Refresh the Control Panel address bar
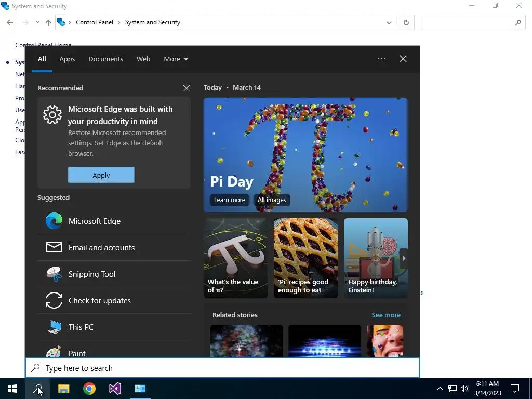Image resolution: width=532 pixels, height=399 pixels. (x=406, y=22)
